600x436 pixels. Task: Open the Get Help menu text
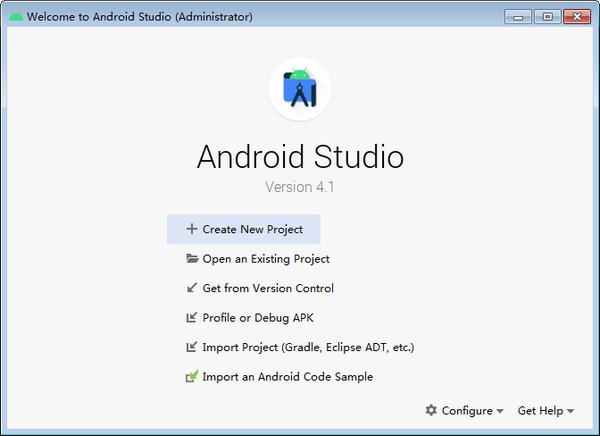(x=540, y=411)
